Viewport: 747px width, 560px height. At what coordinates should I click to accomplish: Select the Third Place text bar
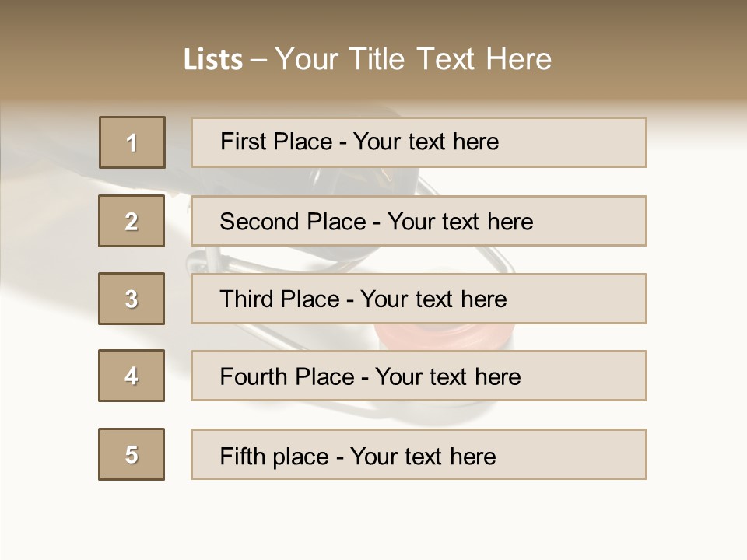pos(419,299)
